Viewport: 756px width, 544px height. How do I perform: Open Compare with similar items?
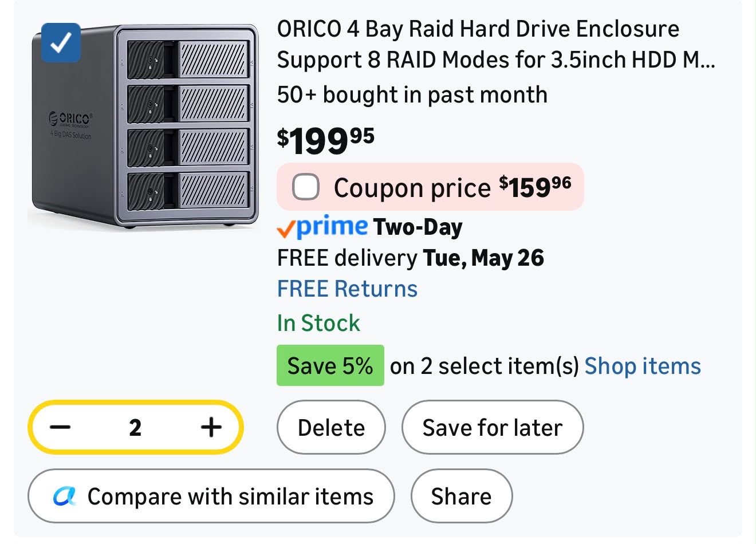click(211, 496)
